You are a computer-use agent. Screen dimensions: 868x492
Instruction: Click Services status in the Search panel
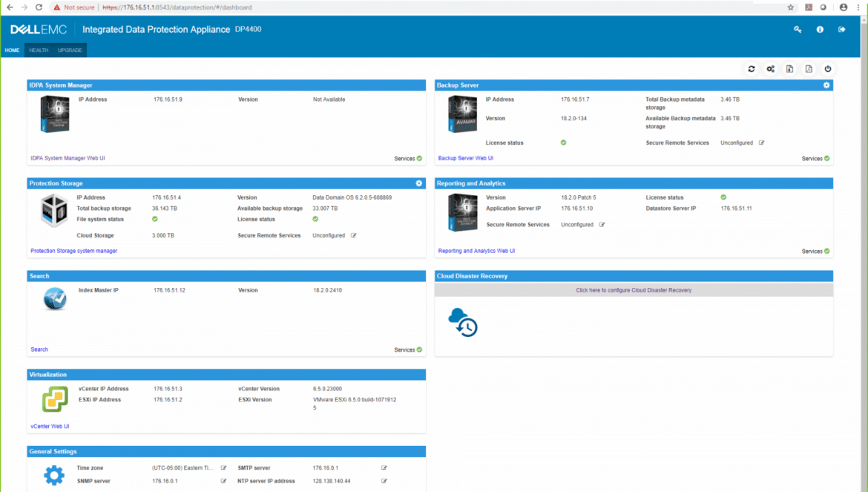coord(408,350)
